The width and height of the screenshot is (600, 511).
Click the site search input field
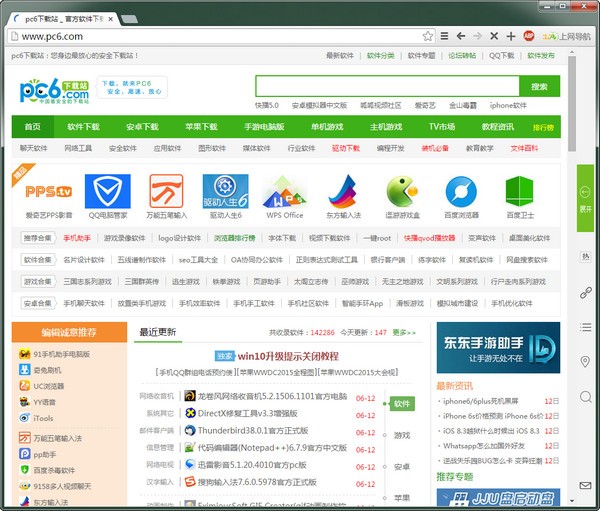tap(387, 86)
